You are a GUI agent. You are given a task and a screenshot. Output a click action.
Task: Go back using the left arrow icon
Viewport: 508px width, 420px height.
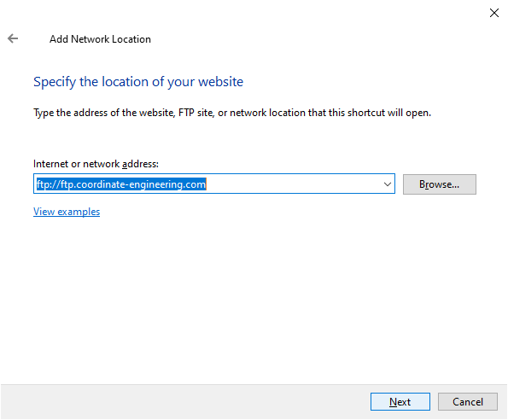13,38
